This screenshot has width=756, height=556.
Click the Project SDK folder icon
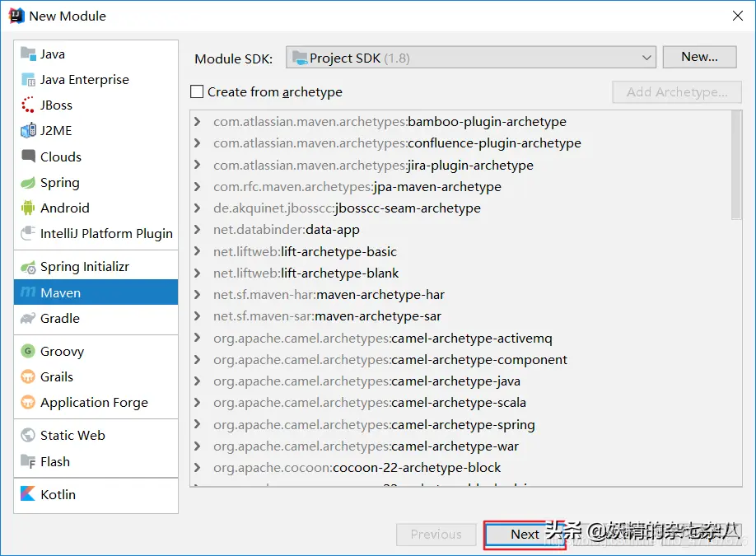[x=300, y=58]
